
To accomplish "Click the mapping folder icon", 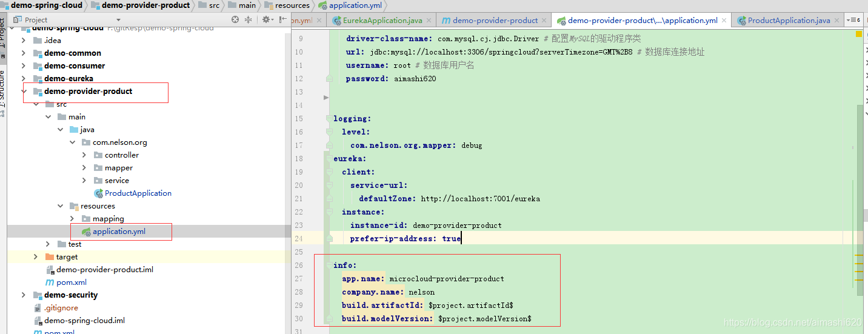I will [86, 219].
